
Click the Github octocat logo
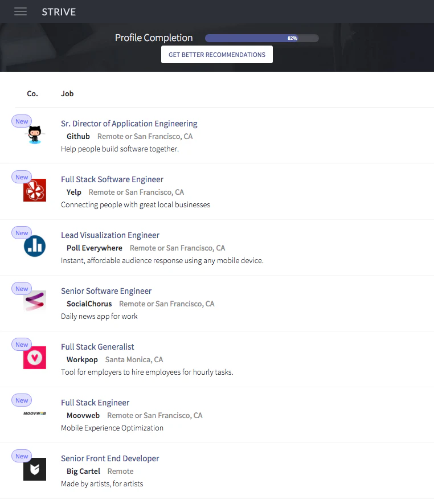[x=35, y=134]
